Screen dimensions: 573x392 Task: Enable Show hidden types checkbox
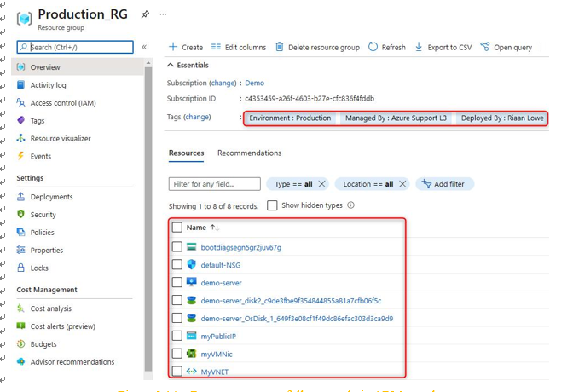(x=272, y=205)
